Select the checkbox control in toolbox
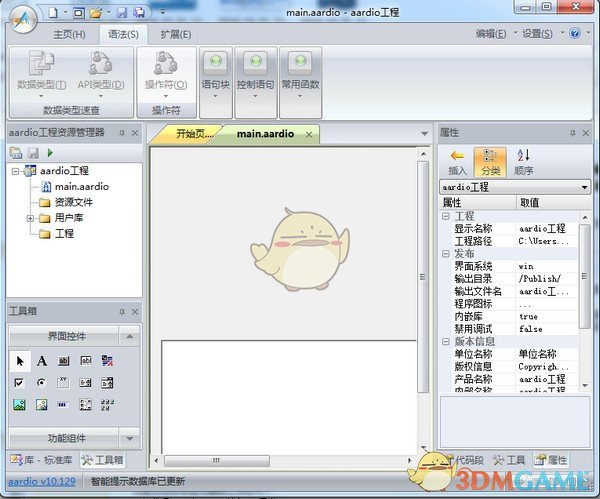The image size is (600, 499). (x=19, y=383)
